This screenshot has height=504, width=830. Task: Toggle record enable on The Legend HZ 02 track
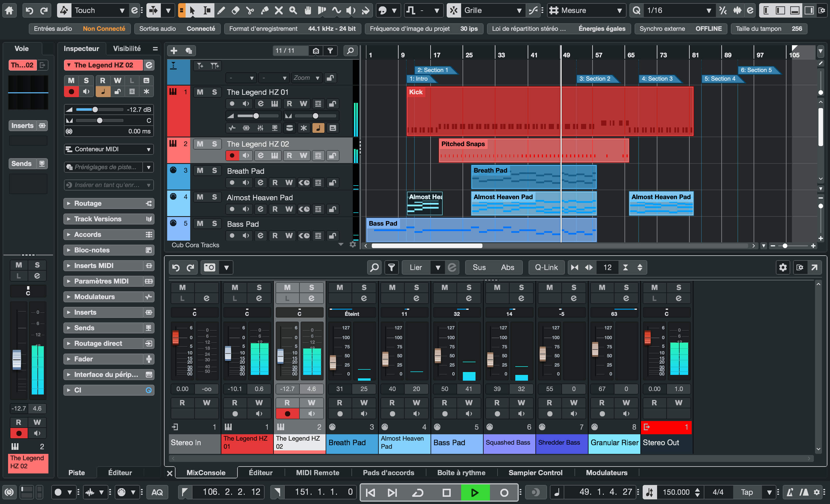[232, 155]
